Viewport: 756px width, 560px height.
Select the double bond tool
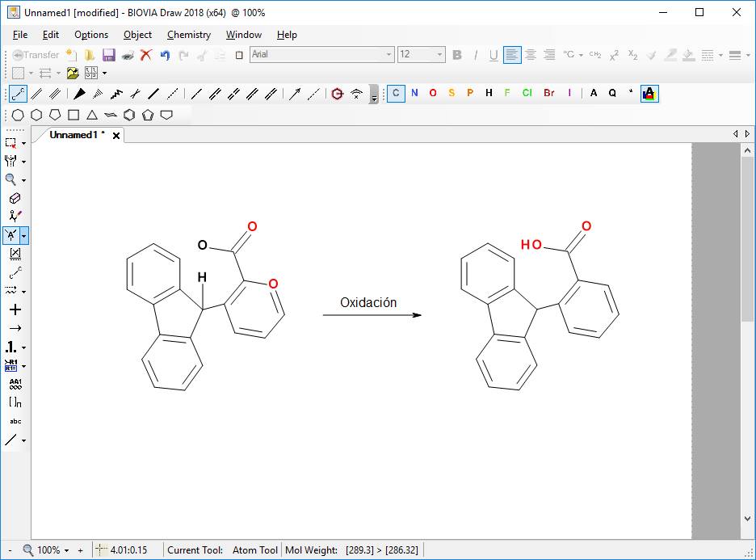pyautogui.click(x=36, y=94)
